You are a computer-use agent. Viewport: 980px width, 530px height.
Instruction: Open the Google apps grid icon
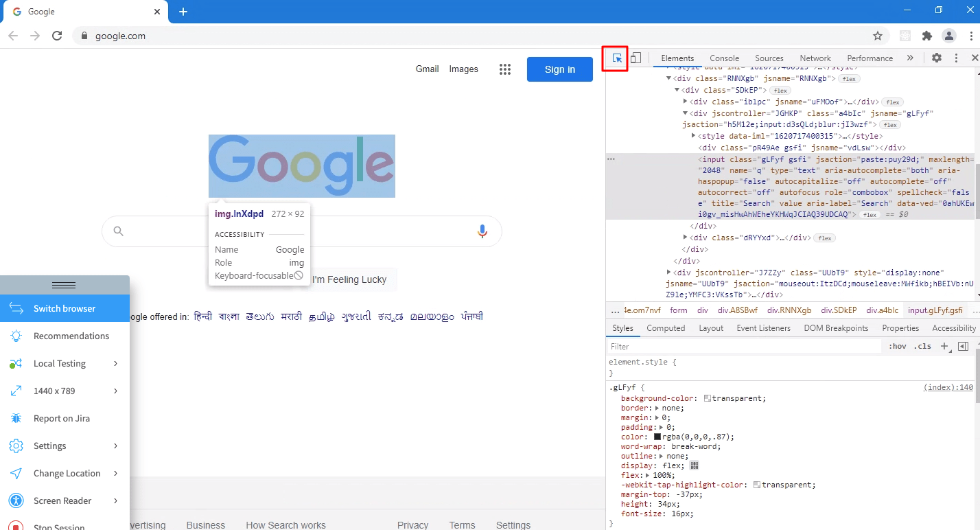pyautogui.click(x=505, y=69)
